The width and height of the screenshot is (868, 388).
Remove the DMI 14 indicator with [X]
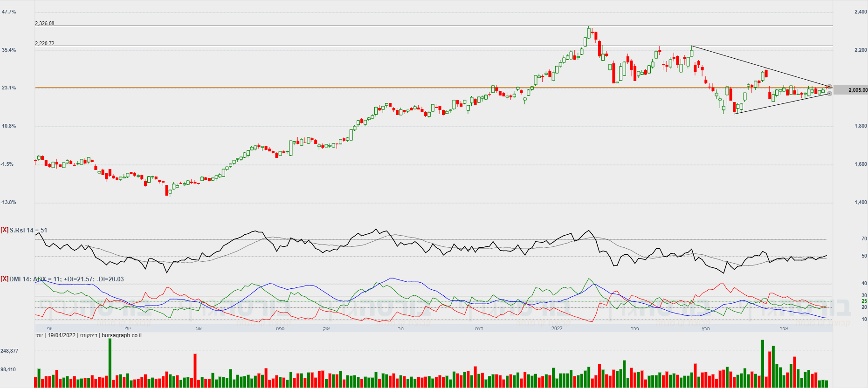point(5,279)
